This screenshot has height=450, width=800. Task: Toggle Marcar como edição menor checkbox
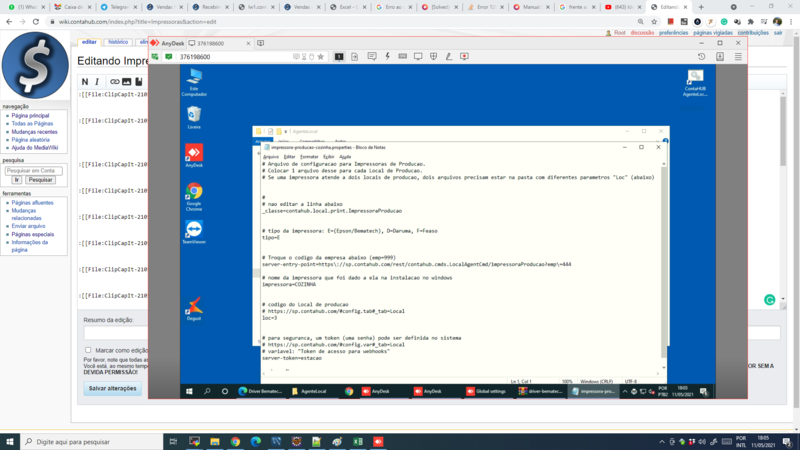click(x=88, y=350)
